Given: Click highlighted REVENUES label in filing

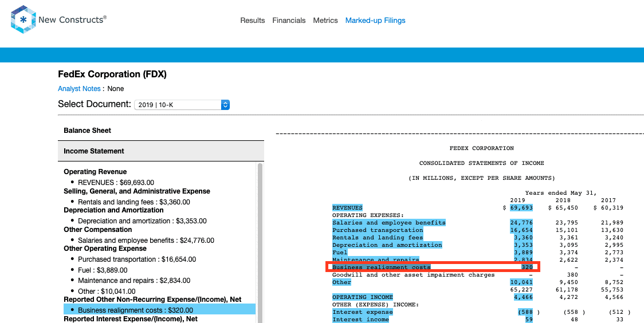Looking at the screenshot, I should click(347, 208).
